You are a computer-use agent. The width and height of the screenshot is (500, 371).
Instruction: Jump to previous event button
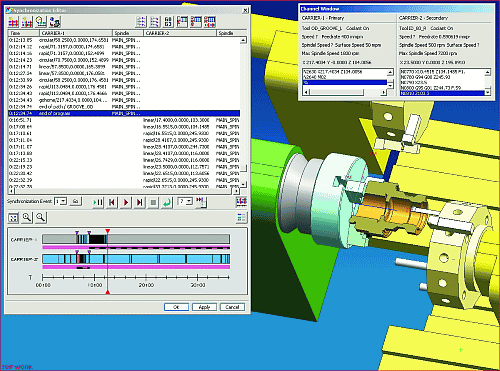click(x=112, y=202)
